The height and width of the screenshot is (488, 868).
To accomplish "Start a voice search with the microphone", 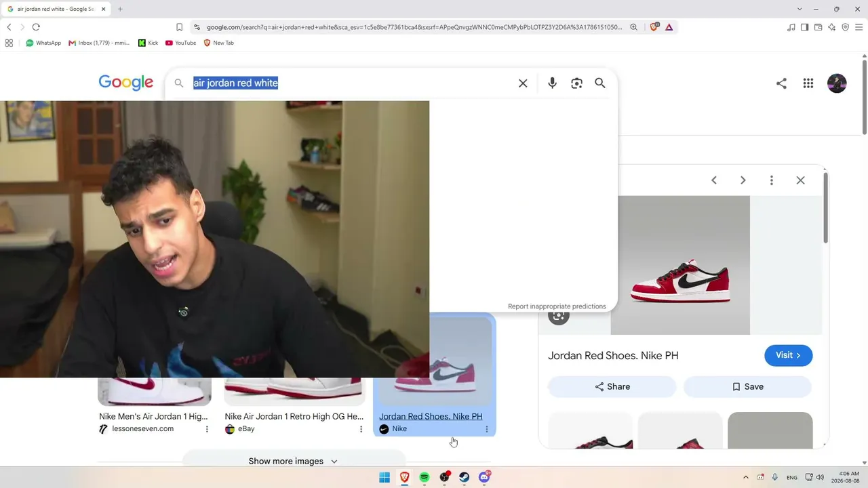I will click(552, 83).
